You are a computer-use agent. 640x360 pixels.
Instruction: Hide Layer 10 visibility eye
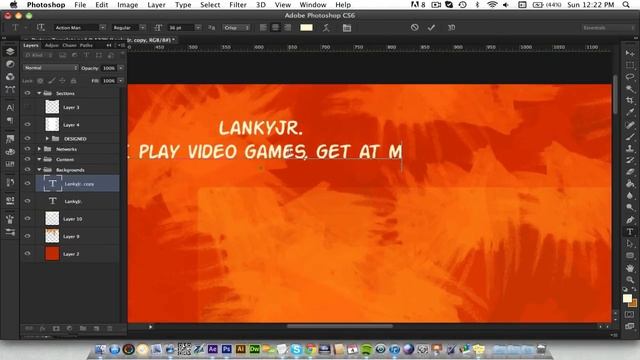point(27,218)
